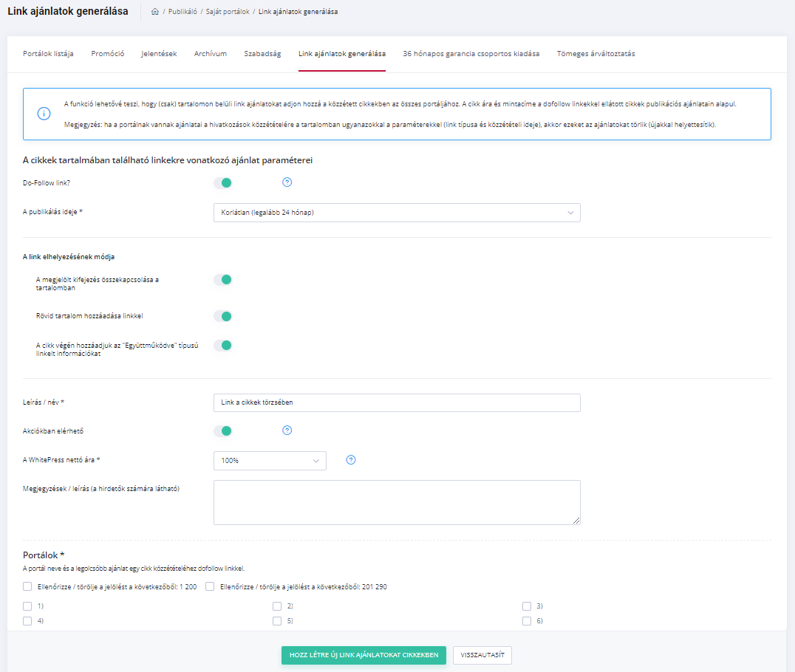Image resolution: width=795 pixels, height=672 pixels.
Task: Toggle the Együttműködve típusú linkelt információk switch
Action: coord(222,346)
